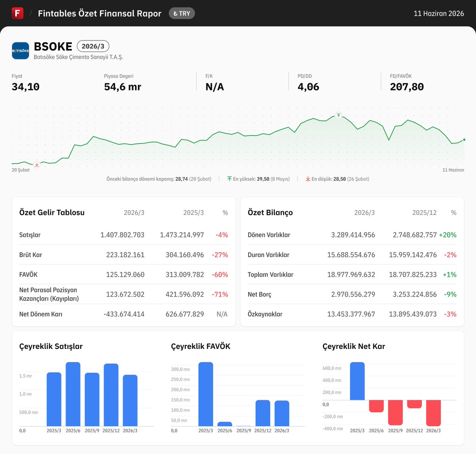Image resolution: width=476 pixels, height=454 pixels.
Task: Click the FAVÖK change -60%
Action: click(x=220, y=274)
